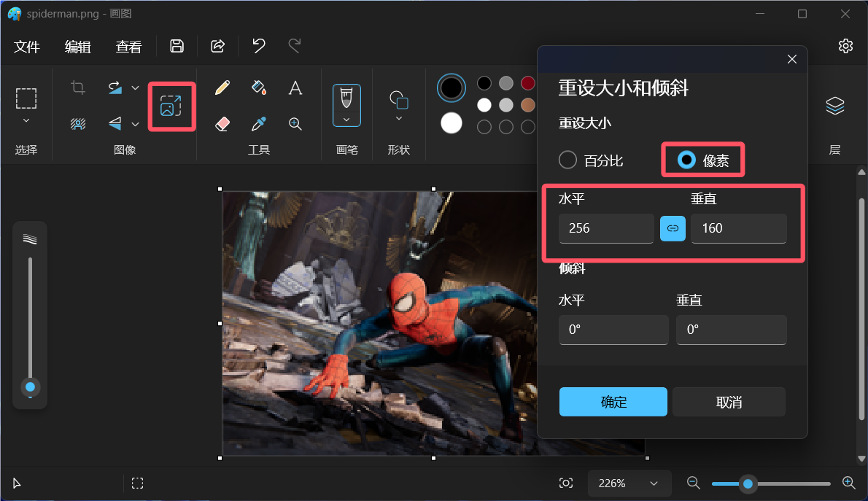This screenshot has width=868, height=501.
Task: Open the 查看 menu
Action: click(x=128, y=47)
